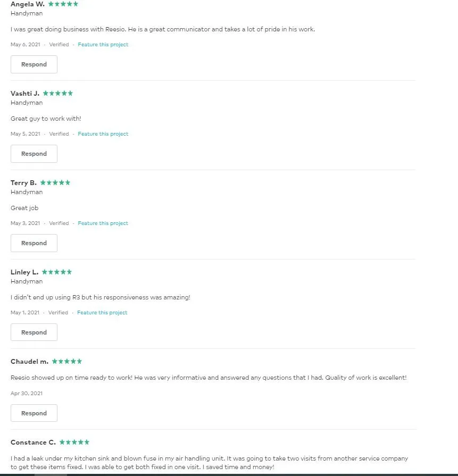
Task: Click Linley L.'s review text about responsiveness
Action: (100, 297)
